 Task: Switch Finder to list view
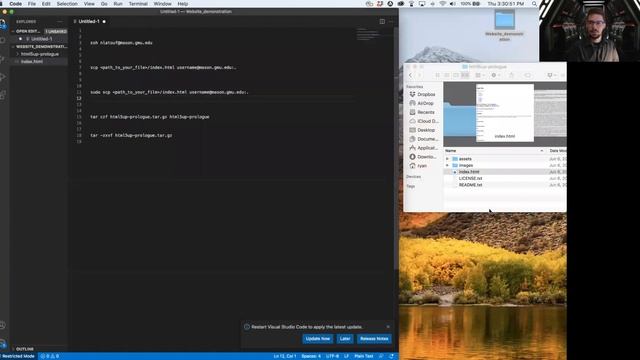pos(447,75)
